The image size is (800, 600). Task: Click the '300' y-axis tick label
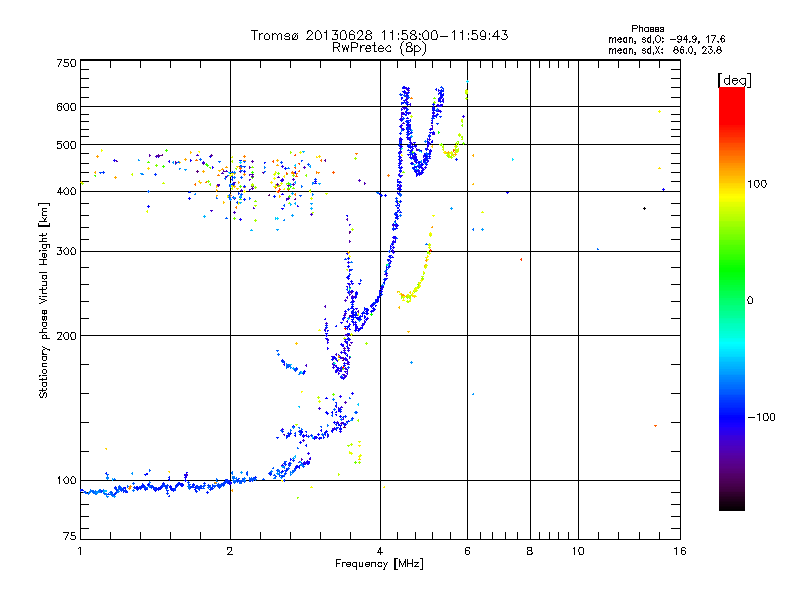click(x=66, y=251)
